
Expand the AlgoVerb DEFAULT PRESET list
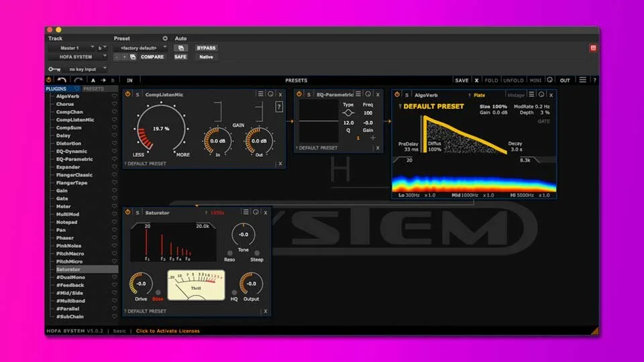[431, 107]
